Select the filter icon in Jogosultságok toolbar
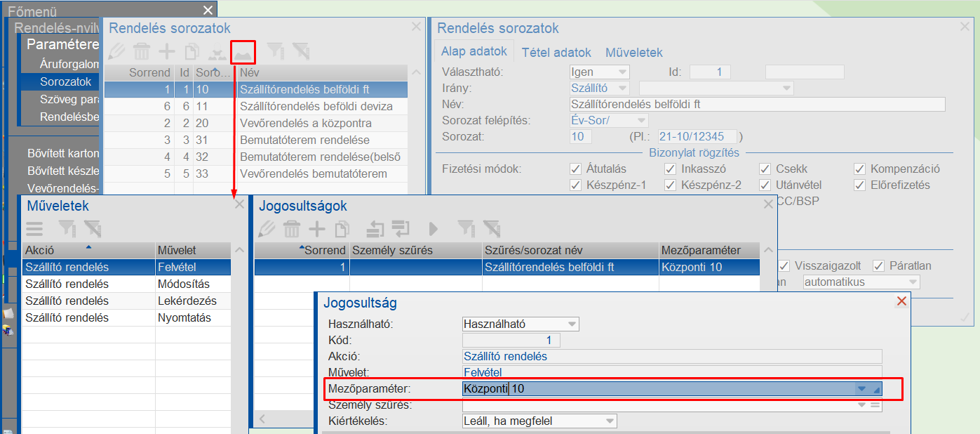 (465, 228)
